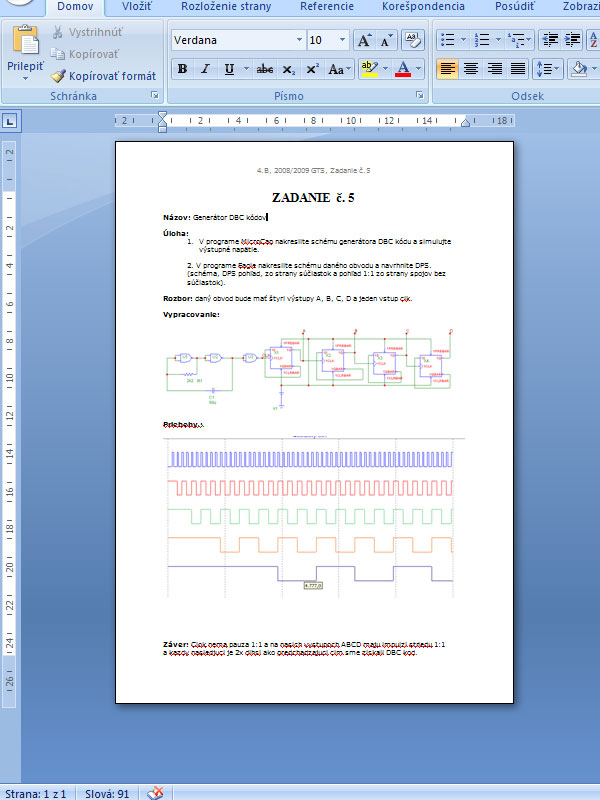
Task: Justify the paragraph text
Action: click(518, 69)
